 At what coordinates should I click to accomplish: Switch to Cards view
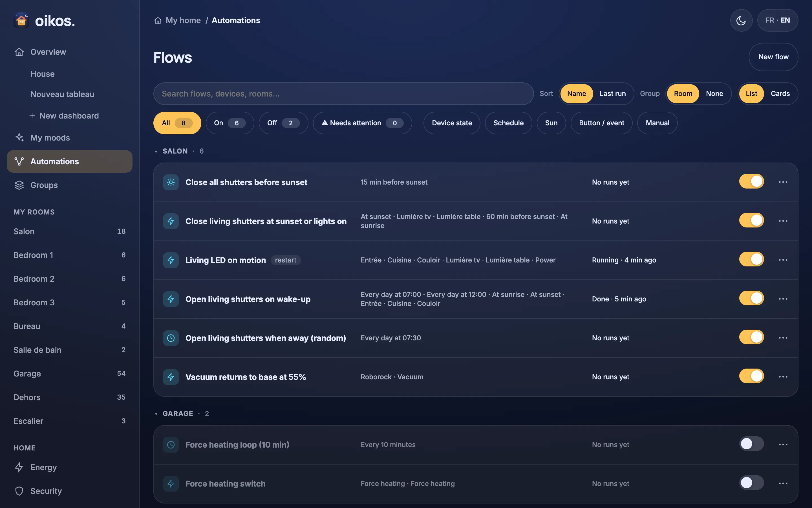coord(780,94)
